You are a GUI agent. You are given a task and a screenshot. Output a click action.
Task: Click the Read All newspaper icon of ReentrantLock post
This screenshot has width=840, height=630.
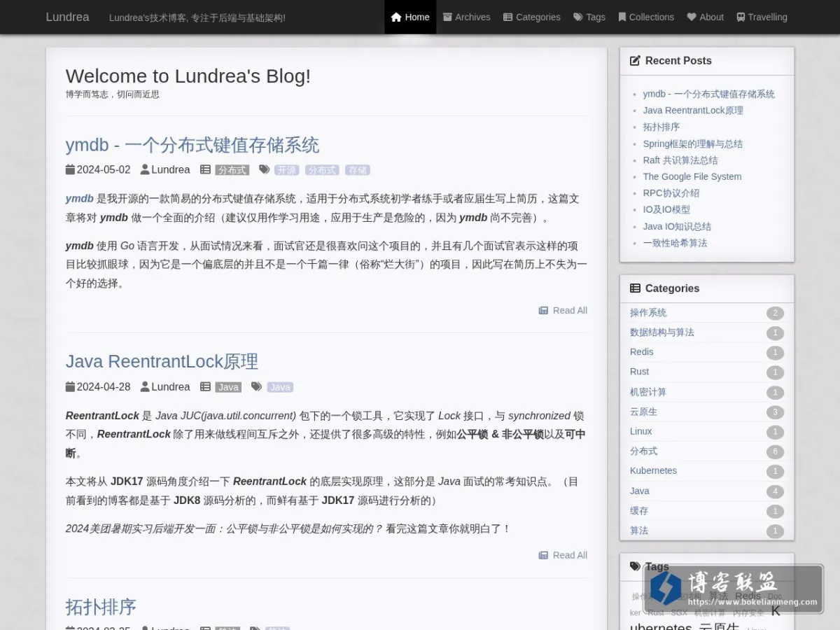[x=543, y=555]
